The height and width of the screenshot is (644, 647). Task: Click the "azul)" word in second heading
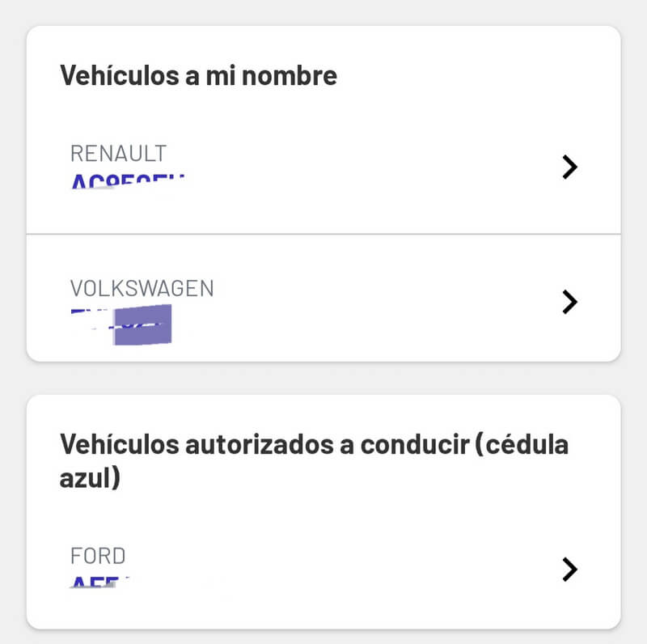click(x=90, y=478)
